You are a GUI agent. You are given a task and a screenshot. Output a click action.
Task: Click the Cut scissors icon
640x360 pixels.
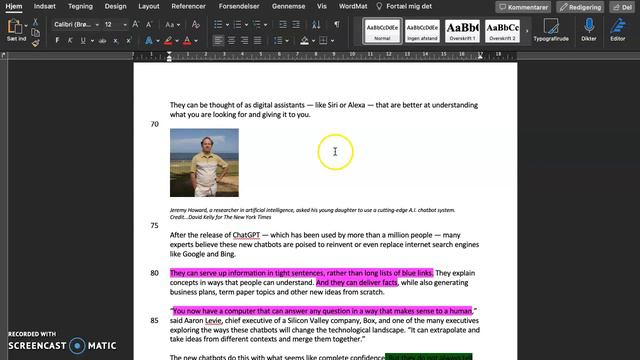pos(36,22)
